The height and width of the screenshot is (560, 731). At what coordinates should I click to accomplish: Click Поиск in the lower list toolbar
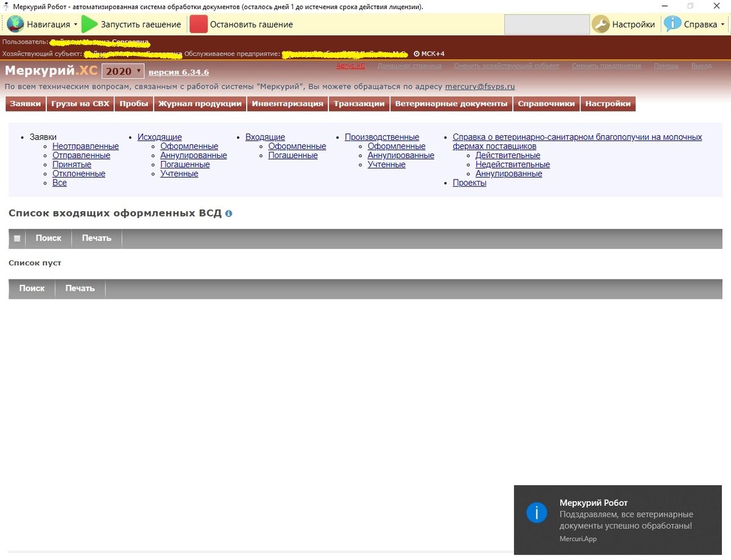pyautogui.click(x=32, y=288)
